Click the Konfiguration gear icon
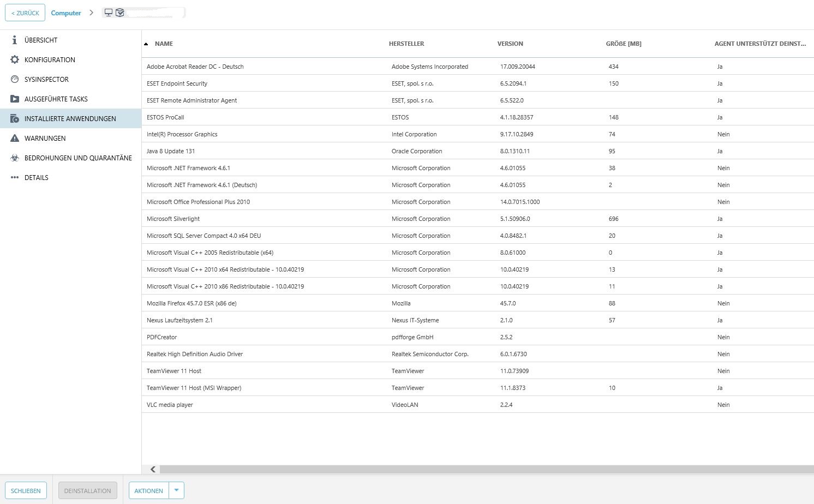The height and width of the screenshot is (504, 814). tap(15, 59)
